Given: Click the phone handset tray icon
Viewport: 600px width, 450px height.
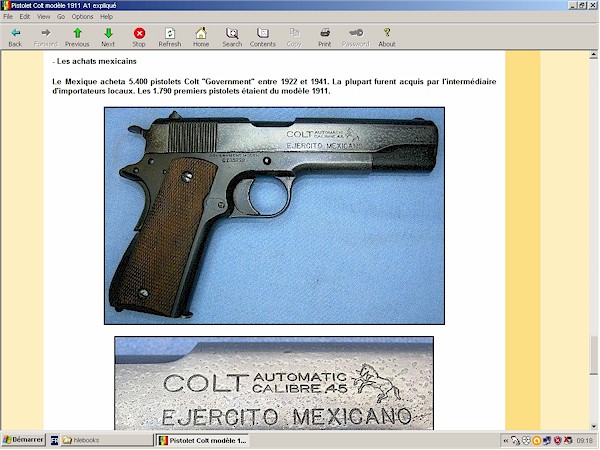Looking at the screenshot, I should coord(516,441).
